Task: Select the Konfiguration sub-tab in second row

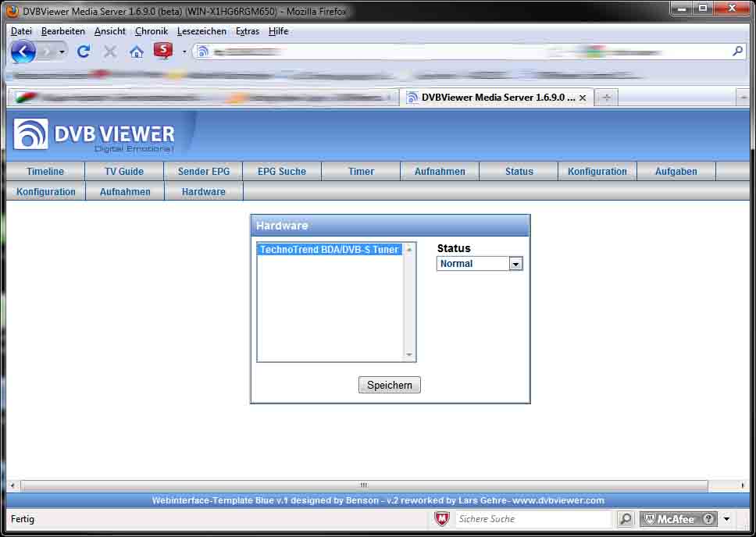Action: click(46, 192)
